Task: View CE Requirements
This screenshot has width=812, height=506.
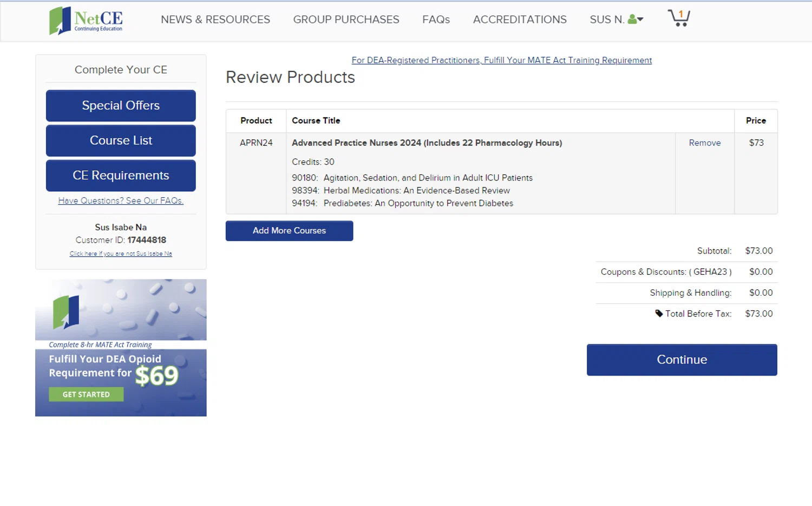Action: click(x=121, y=176)
